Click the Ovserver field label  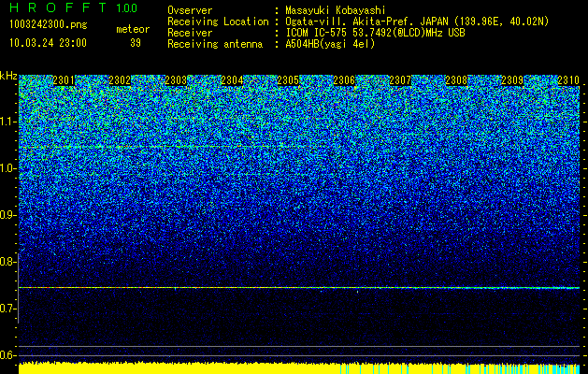tap(190, 10)
